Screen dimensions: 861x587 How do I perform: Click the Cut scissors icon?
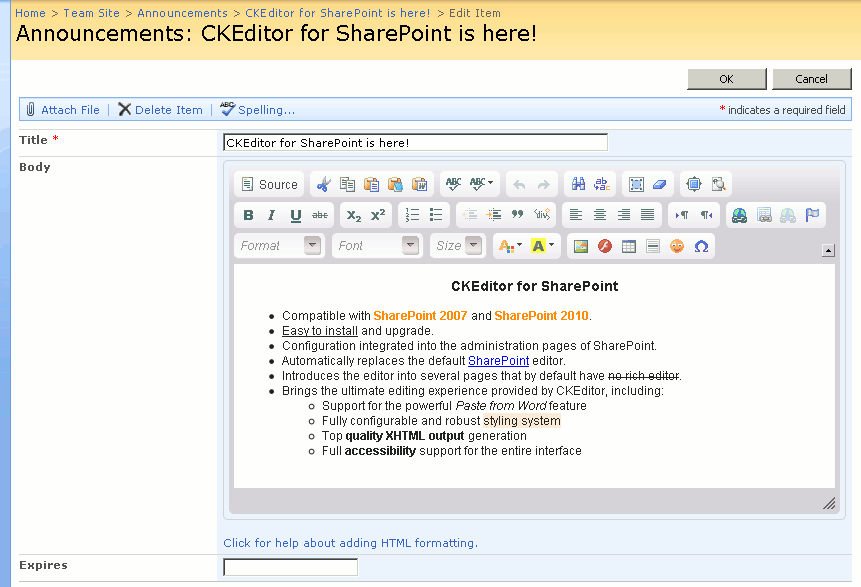coord(323,185)
